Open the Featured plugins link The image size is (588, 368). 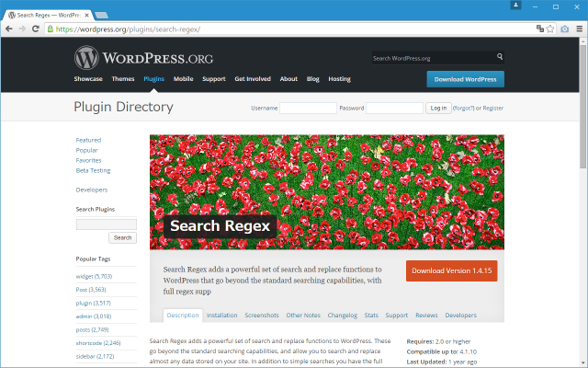88,140
